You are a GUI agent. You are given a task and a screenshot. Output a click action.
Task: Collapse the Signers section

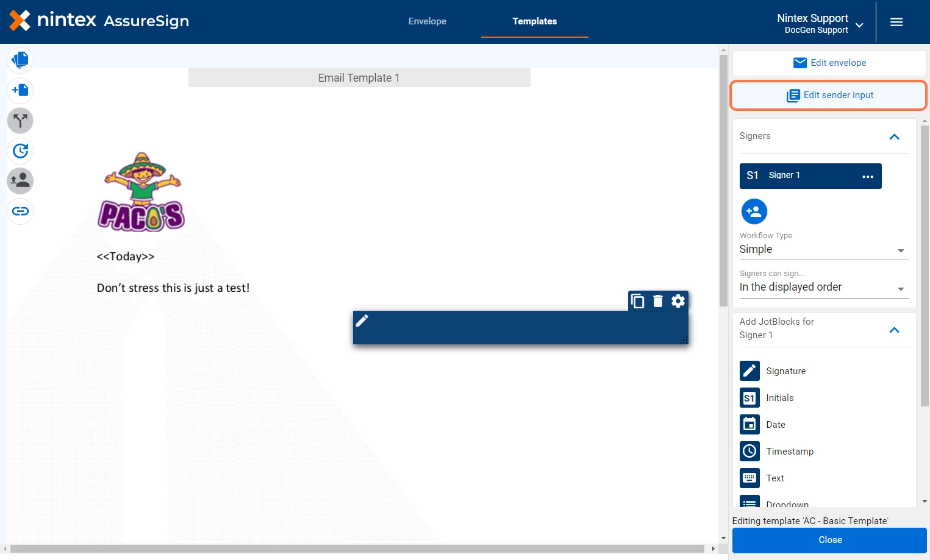pyautogui.click(x=895, y=136)
